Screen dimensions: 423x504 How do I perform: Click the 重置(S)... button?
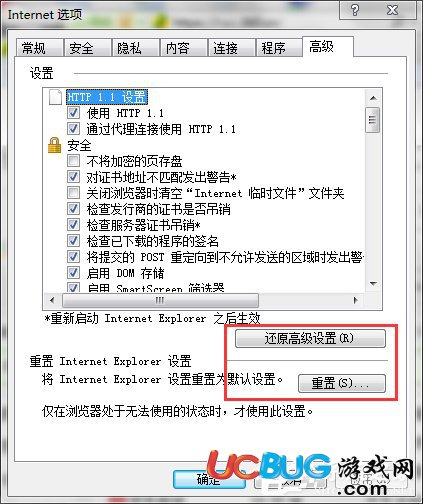pyautogui.click(x=342, y=383)
